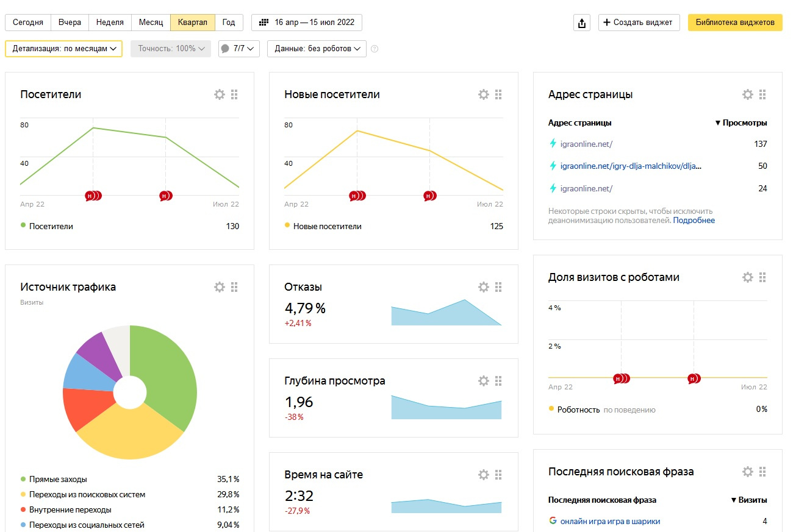796x532 pixels.
Task: Toggle Прямые заходы legend entry
Action: point(58,479)
